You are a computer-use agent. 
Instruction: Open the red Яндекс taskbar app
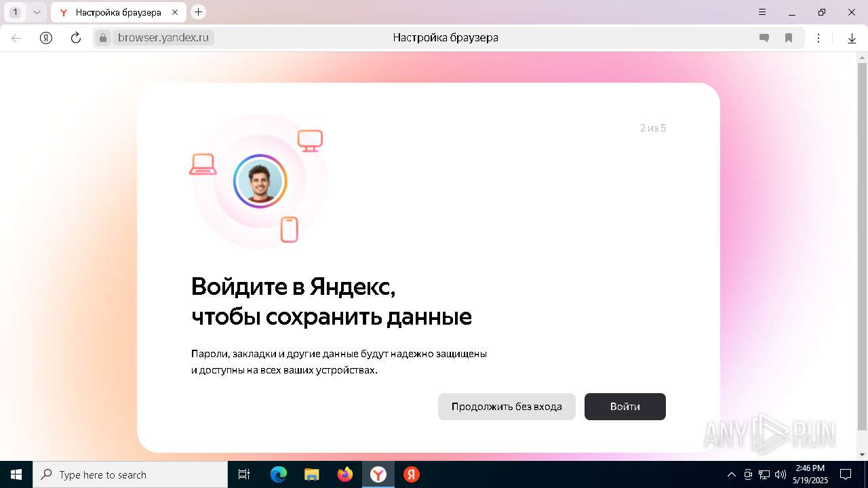click(x=412, y=474)
